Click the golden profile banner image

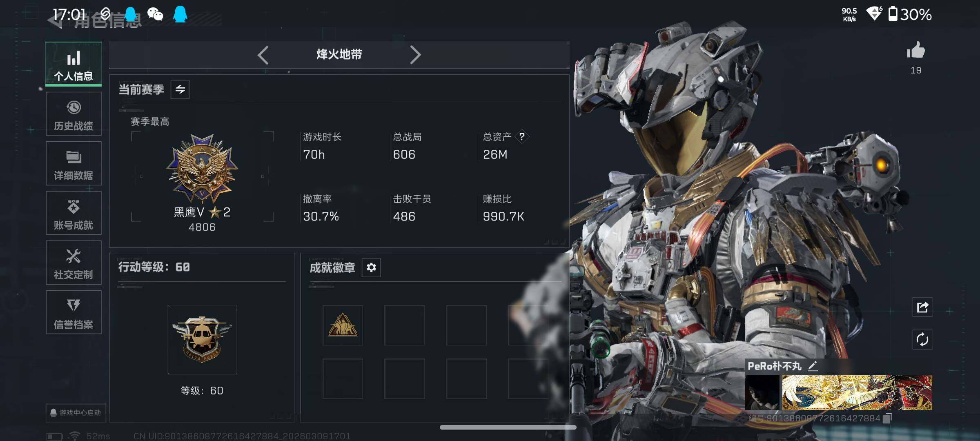coord(857,392)
